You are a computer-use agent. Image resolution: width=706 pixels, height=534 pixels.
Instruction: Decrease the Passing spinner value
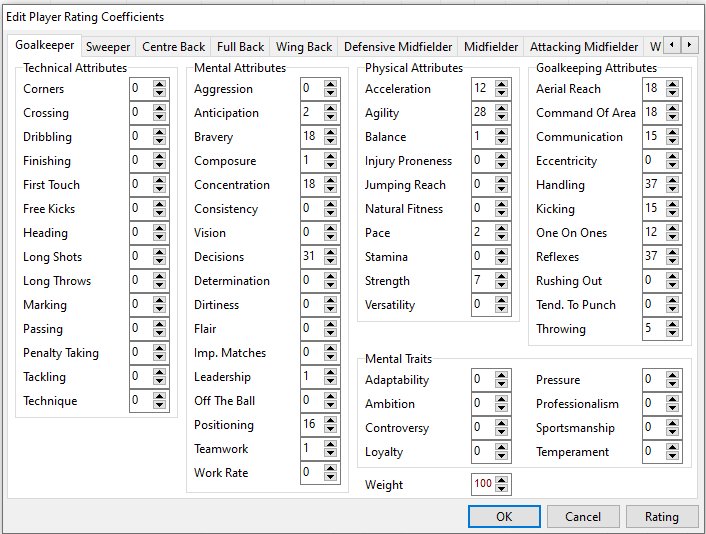(159, 333)
